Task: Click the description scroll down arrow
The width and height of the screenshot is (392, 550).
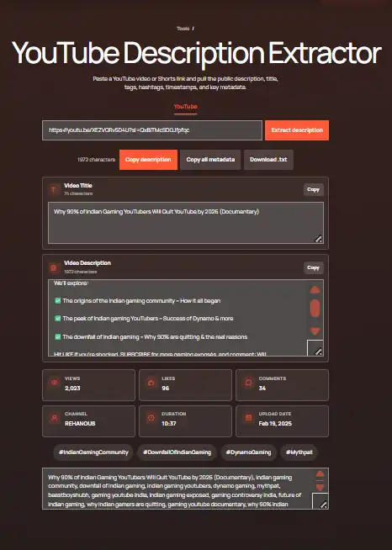Action: pos(315,331)
